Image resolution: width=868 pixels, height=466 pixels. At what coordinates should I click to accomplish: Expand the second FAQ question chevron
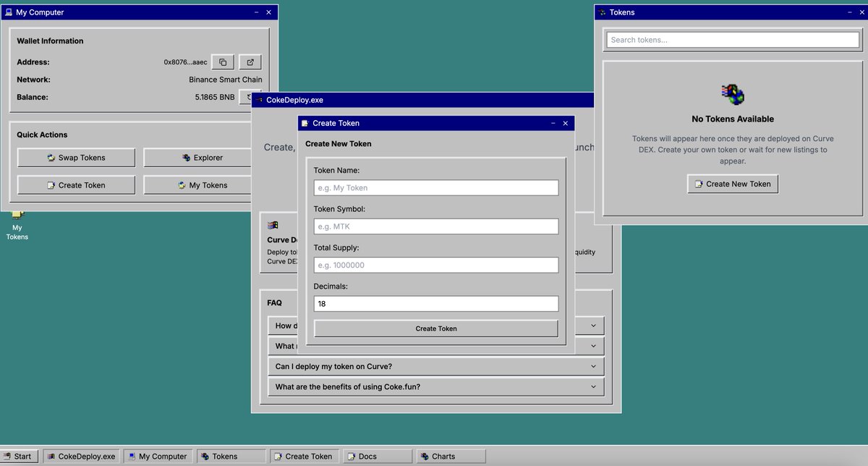point(594,346)
